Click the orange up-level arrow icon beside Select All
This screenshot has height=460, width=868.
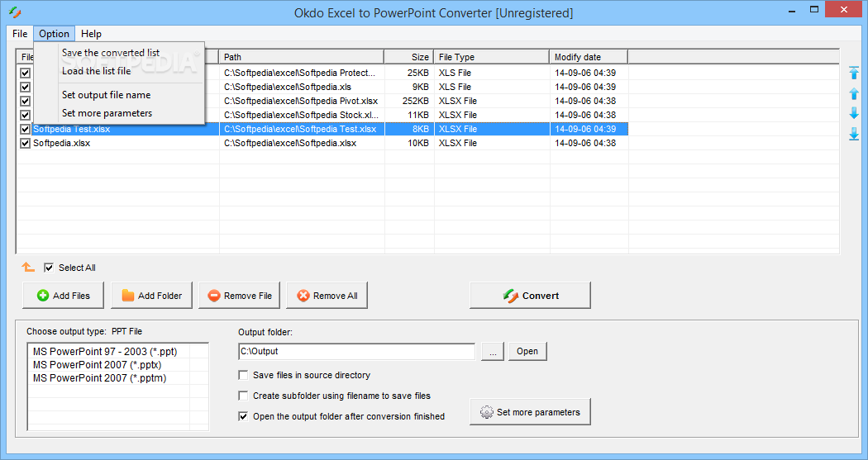tap(27, 268)
